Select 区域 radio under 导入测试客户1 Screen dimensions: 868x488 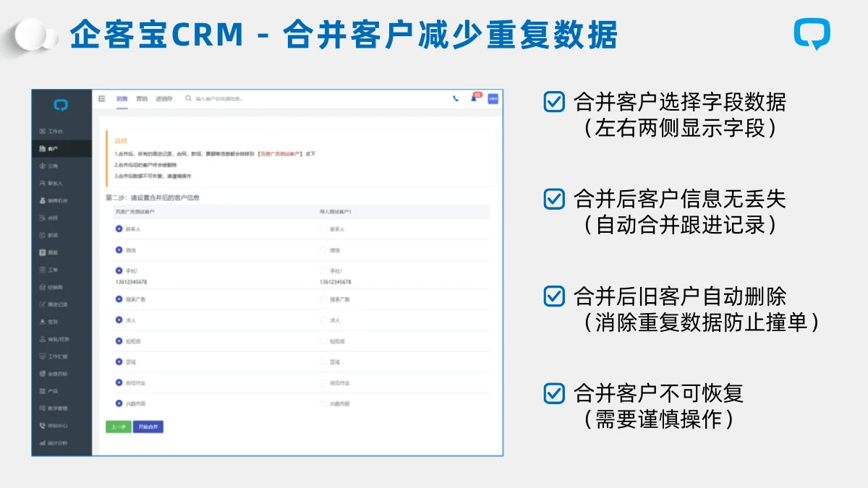(323, 361)
